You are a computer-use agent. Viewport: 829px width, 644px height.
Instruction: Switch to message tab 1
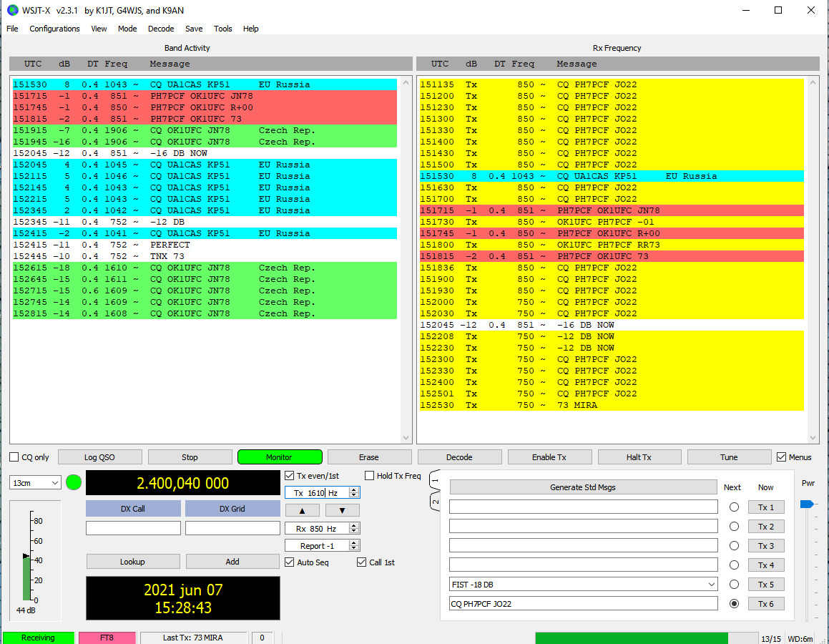coord(434,479)
